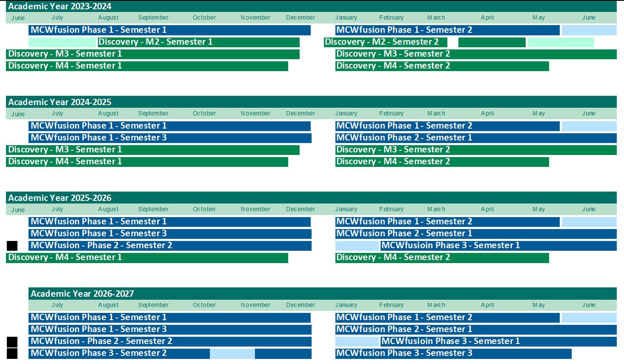Click light blue gap in Phase 3 Semester 2 bar
Screen dimensions: 624x364
click(232, 353)
